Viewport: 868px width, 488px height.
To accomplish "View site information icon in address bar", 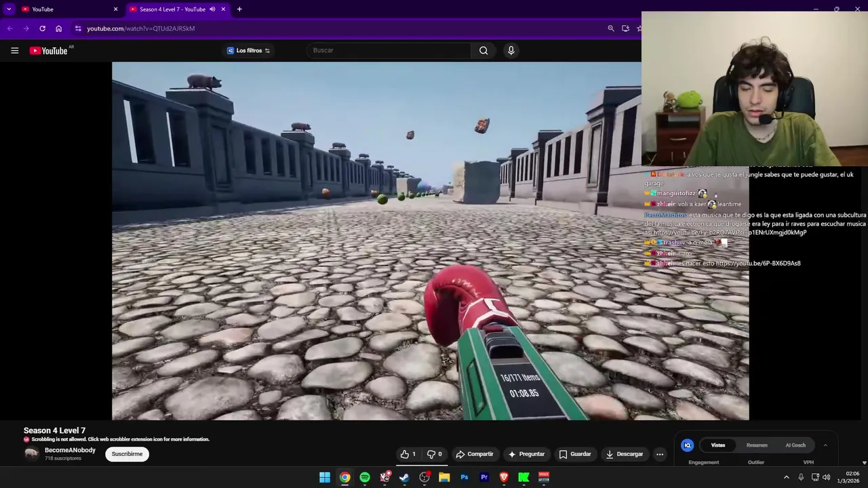I will [x=78, y=28].
